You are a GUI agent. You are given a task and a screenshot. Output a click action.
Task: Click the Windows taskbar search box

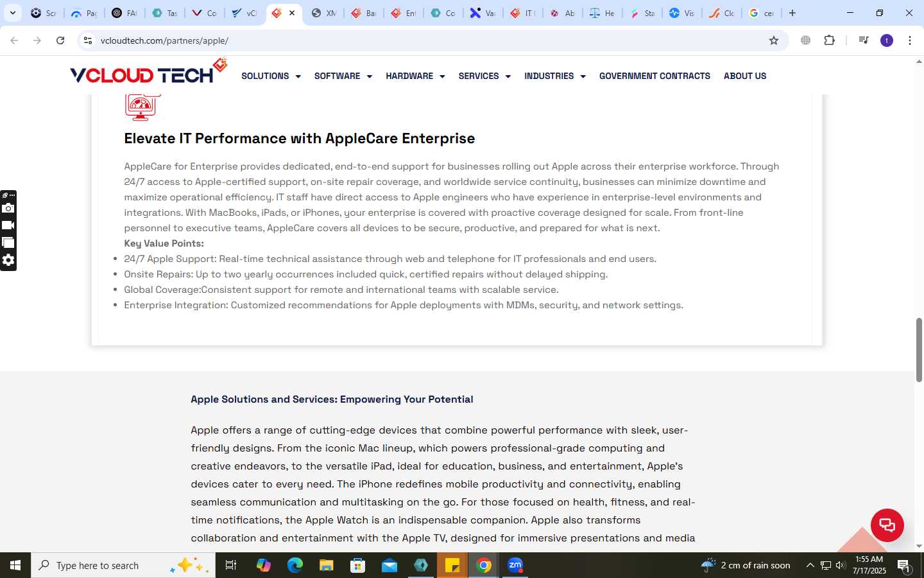tap(123, 565)
